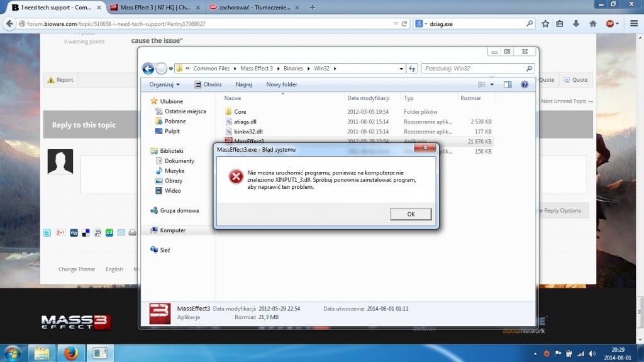This screenshot has height=362, width=644.
Task: Open address bar history dropdown in Explorer
Action: (x=401, y=69)
